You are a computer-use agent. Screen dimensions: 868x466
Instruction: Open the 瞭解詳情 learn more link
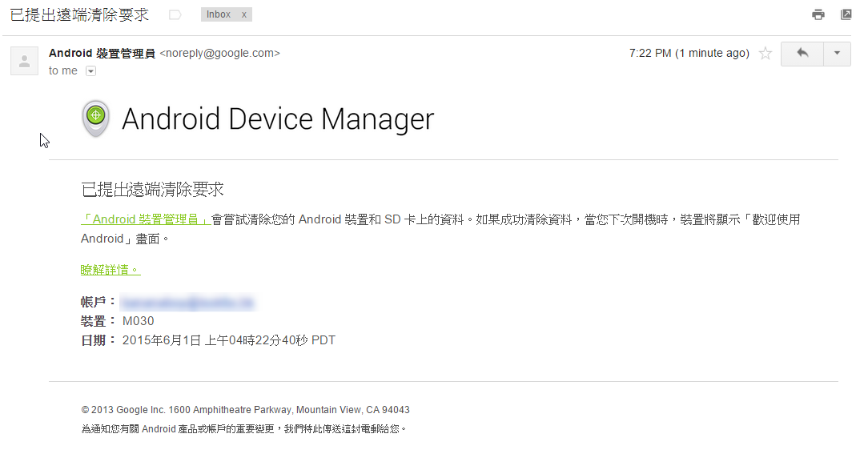coord(111,270)
